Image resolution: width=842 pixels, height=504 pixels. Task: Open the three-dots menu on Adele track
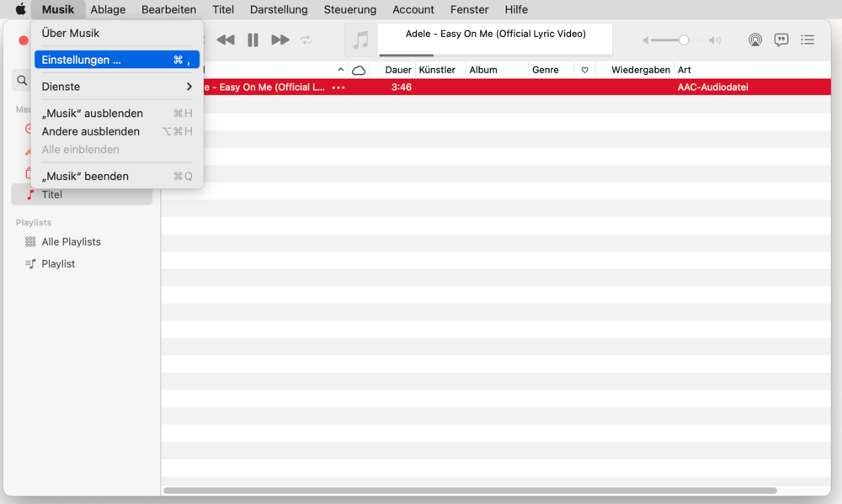(x=338, y=88)
